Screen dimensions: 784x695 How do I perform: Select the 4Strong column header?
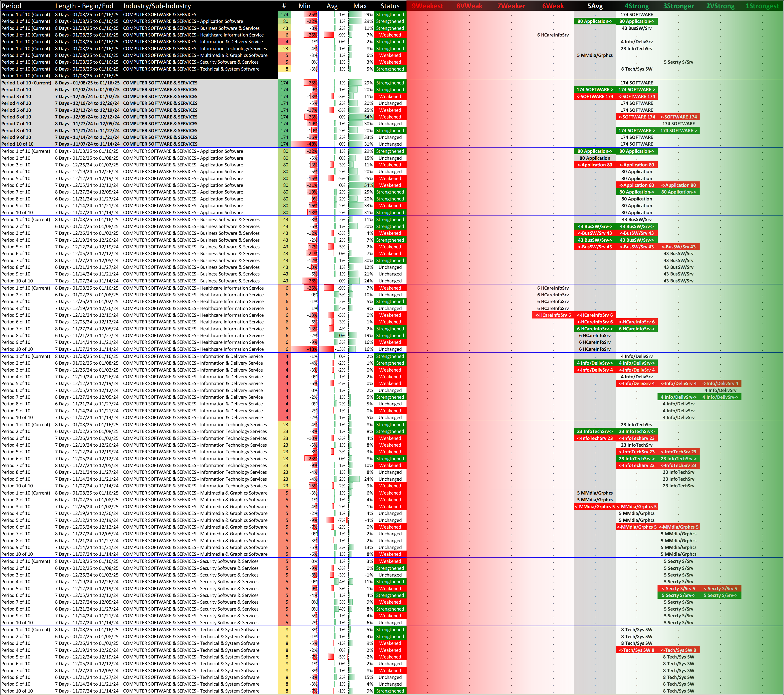(637, 6)
